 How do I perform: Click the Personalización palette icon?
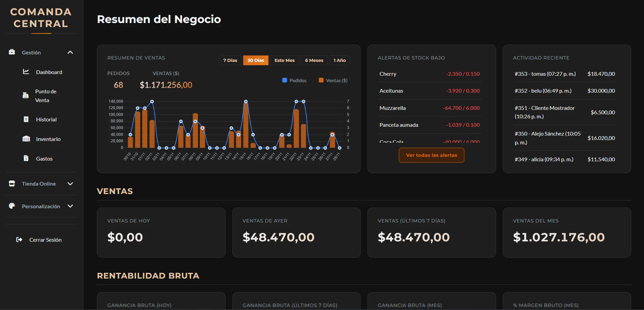point(12,206)
